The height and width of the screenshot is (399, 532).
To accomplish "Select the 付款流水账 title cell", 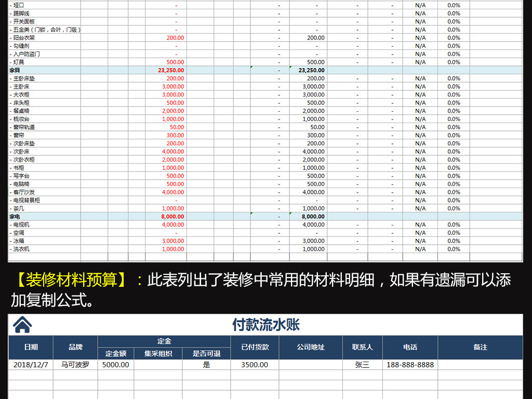I will coord(265,325).
